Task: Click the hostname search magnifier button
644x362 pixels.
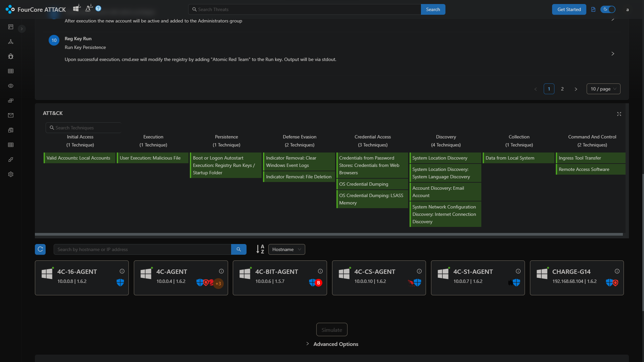Action: click(239, 249)
